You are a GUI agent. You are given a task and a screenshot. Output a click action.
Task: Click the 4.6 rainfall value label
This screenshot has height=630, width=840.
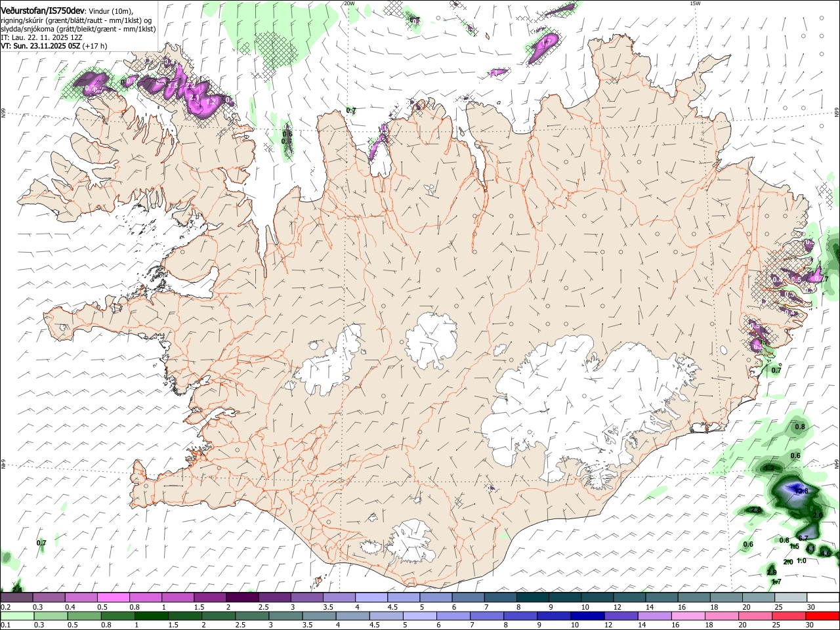coord(826,553)
